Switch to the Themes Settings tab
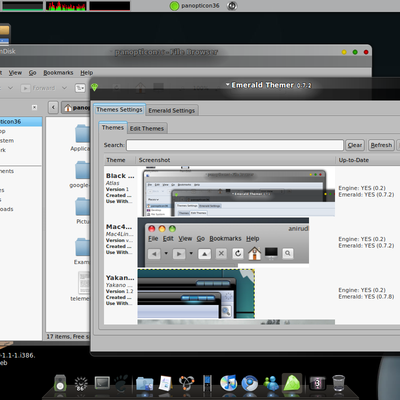Image resolution: width=400 pixels, height=400 pixels. (x=119, y=110)
